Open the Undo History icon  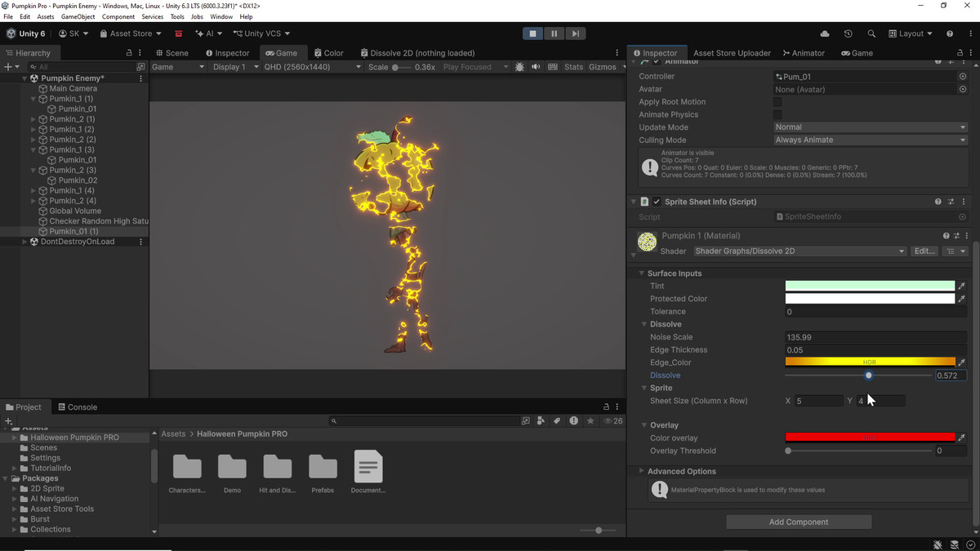click(848, 33)
